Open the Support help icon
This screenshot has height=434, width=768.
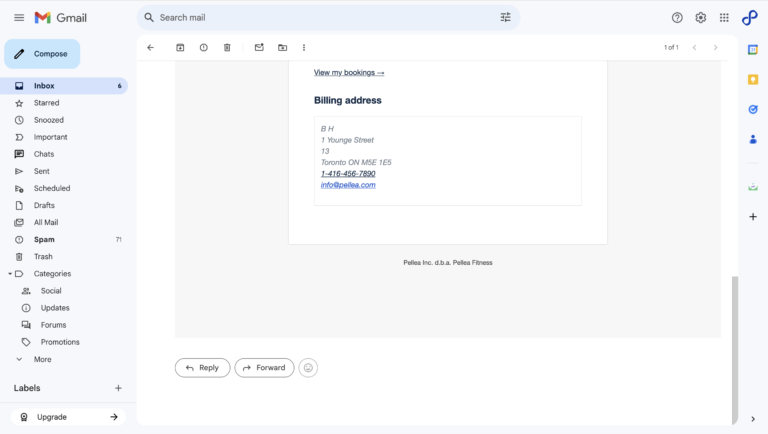click(677, 18)
